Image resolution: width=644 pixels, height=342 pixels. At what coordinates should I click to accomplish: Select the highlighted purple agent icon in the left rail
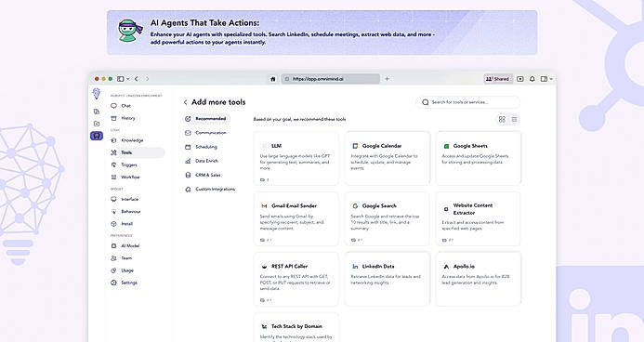point(97,136)
